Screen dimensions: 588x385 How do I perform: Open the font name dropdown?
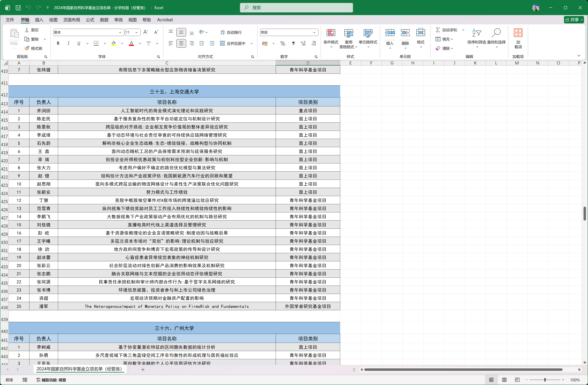[120, 32]
